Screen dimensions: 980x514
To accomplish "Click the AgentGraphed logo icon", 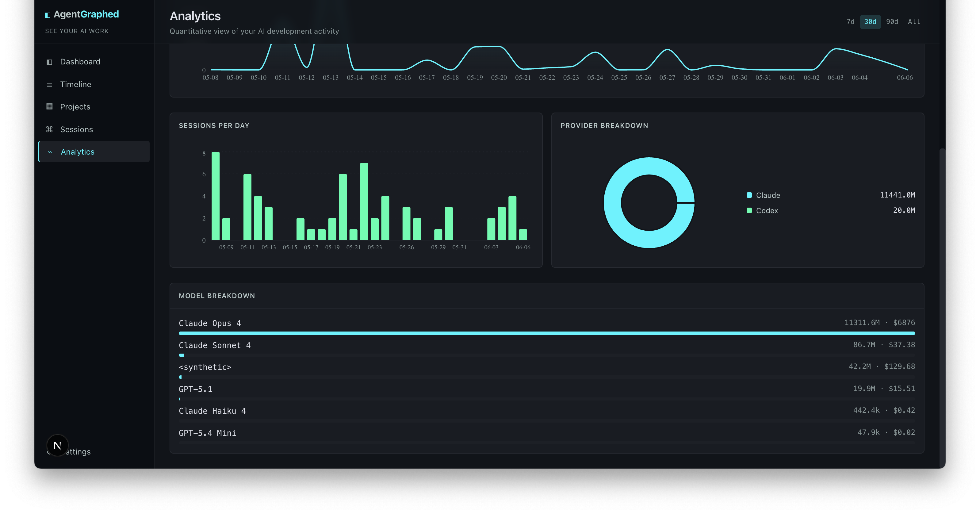I will [x=48, y=15].
